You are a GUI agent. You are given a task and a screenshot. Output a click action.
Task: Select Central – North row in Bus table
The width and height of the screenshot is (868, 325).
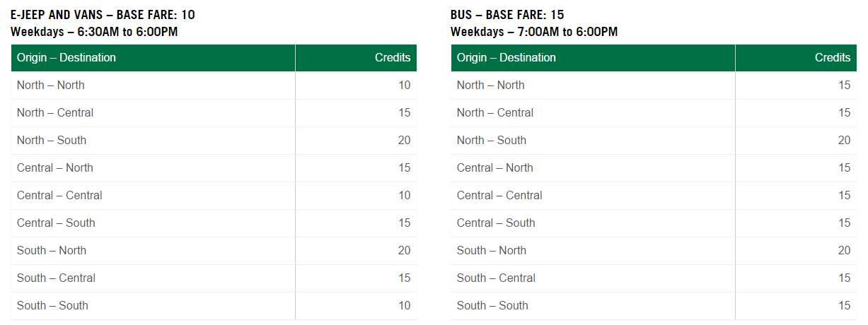tap(495, 168)
